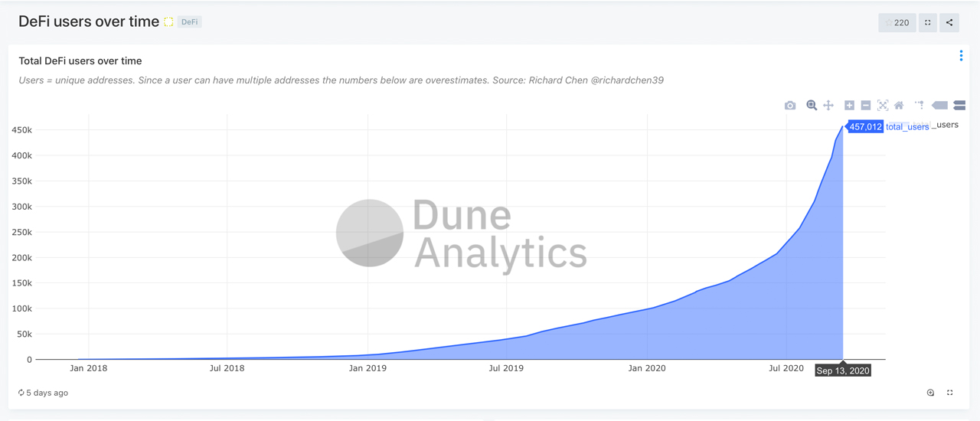Click the DeFi tag label
Image resolution: width=980 pixels, height=421 pixels.
190,22
